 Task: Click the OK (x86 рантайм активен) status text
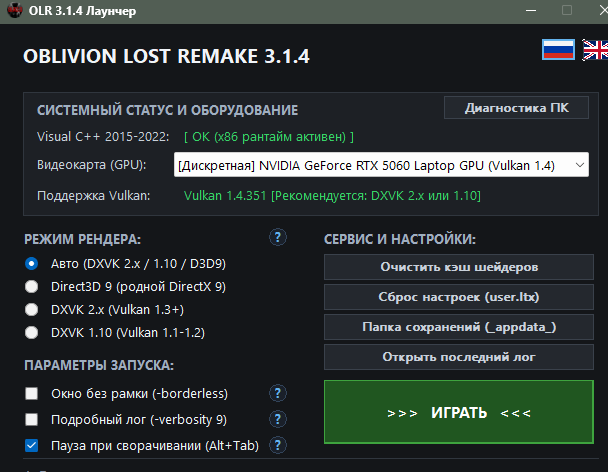[x=269, y=137]
